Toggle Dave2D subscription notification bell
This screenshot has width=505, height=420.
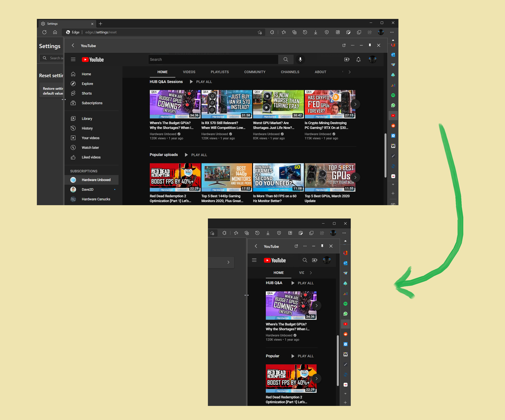click(114, 190)
